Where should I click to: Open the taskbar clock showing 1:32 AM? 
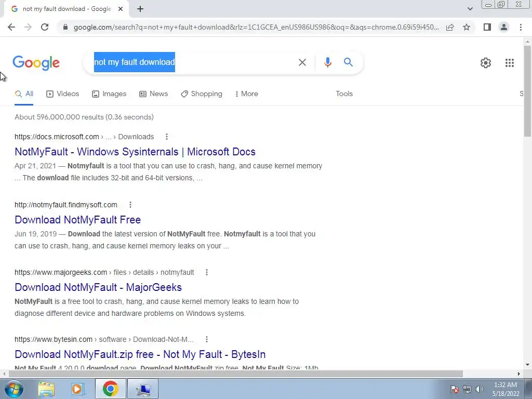tap(506, 389)
